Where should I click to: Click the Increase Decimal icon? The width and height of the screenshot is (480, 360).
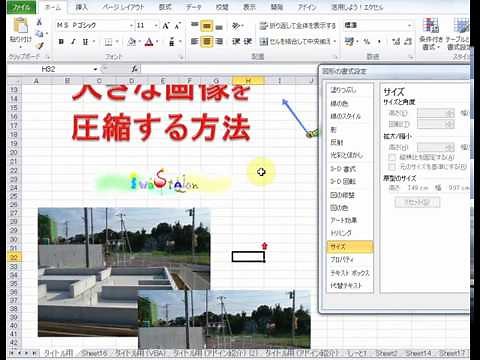point(396,42)
